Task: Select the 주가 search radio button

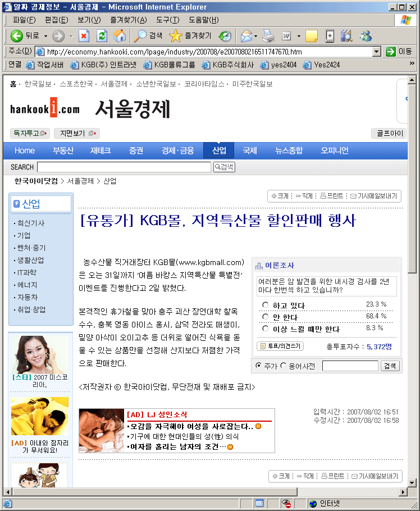Action: (x=258, y=366)
